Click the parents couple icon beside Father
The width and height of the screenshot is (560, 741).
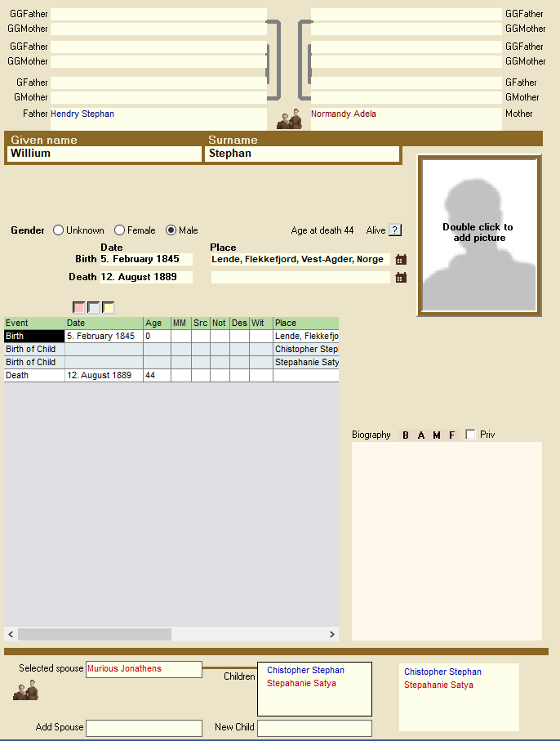(x=289, y=119)
